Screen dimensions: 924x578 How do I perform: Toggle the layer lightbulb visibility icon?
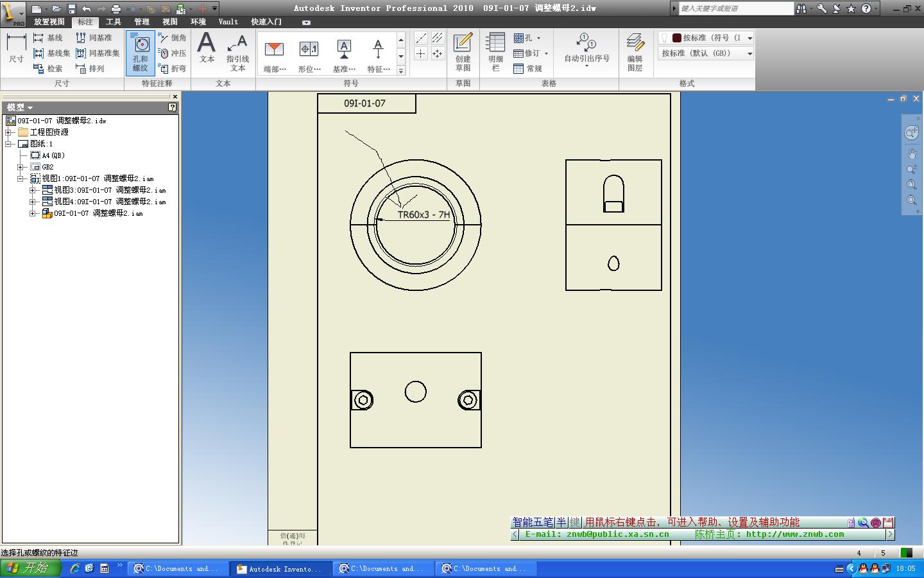664,38
